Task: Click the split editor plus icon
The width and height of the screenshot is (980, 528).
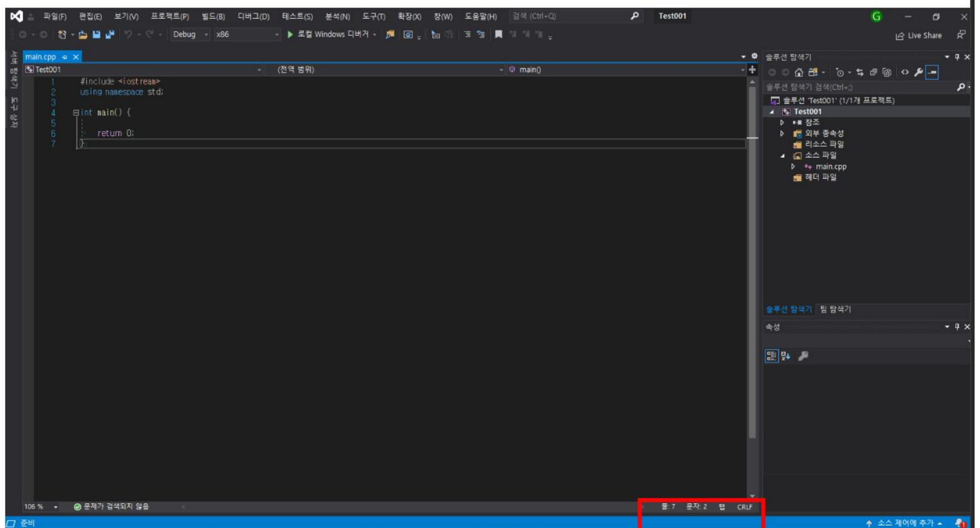Action: coord(753,70)
